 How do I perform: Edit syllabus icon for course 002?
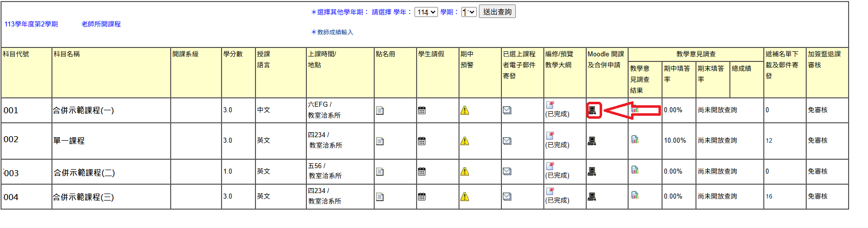click(x=550, y=136)
